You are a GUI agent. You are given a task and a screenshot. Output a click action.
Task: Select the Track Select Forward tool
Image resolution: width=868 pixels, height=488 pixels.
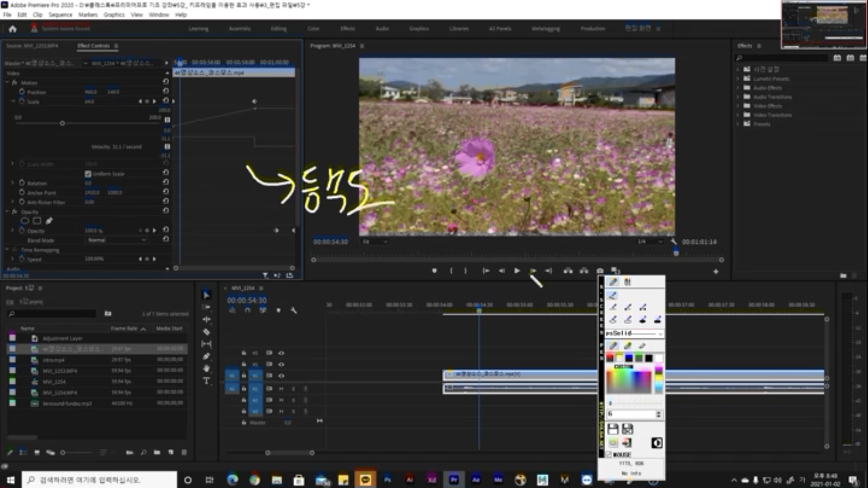coord(206,307)
